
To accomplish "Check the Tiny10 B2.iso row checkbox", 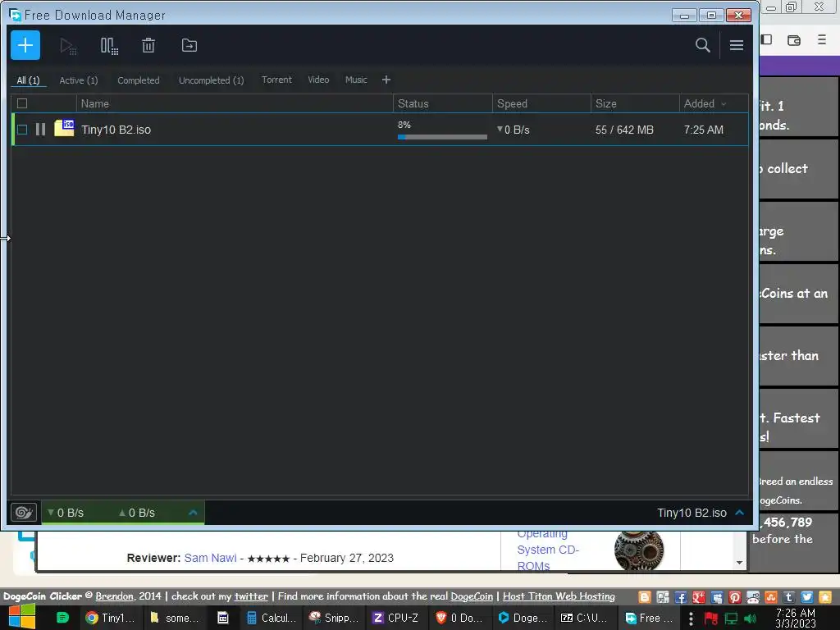I will [x=22, y=129].
